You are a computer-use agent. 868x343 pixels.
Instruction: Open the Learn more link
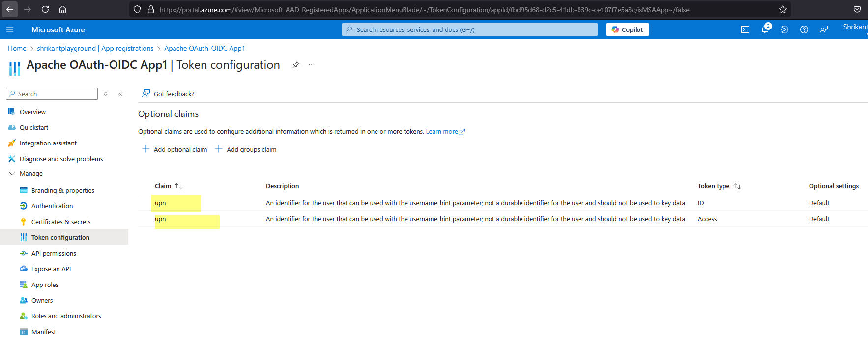click(445, 132)
